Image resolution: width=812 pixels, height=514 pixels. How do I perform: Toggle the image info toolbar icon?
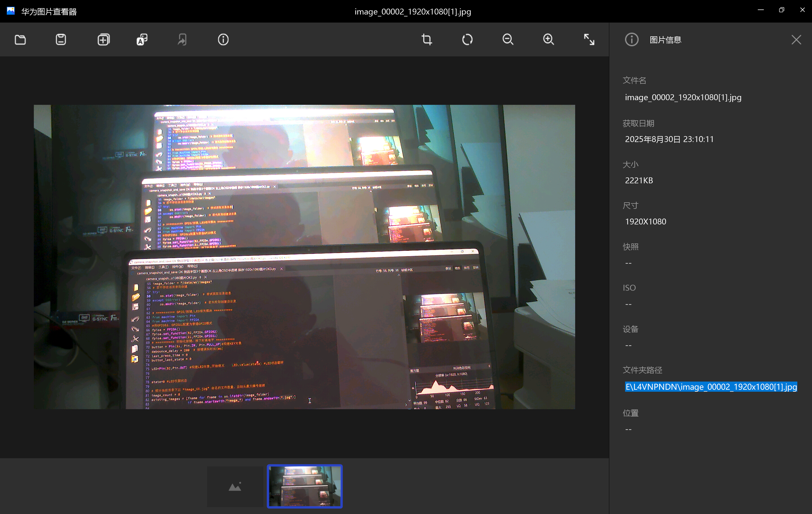[223, 40]
